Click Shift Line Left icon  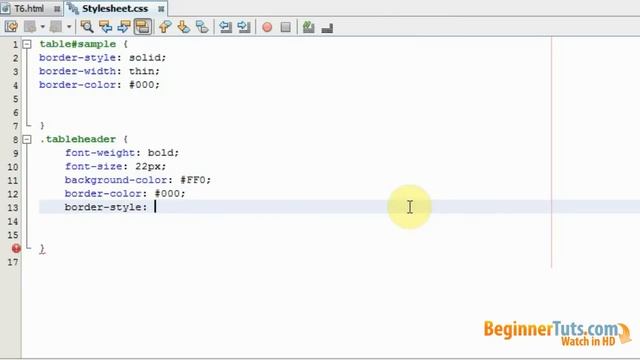(225, 27)
